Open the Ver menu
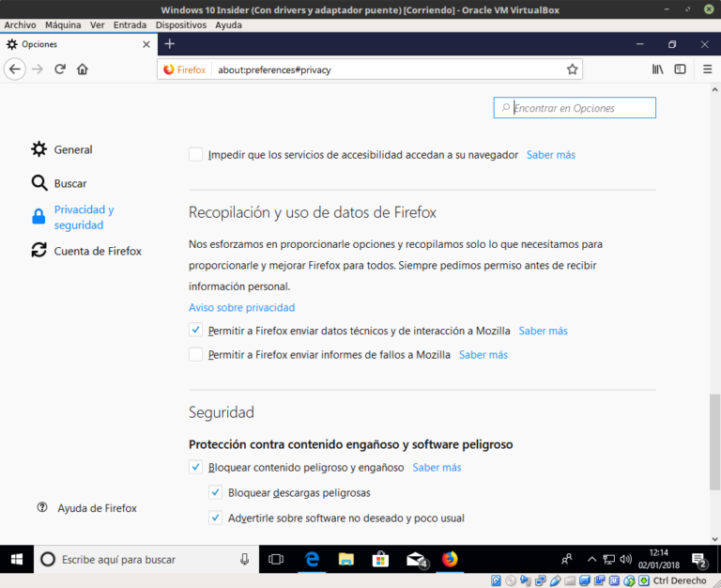 coord(97,24)
